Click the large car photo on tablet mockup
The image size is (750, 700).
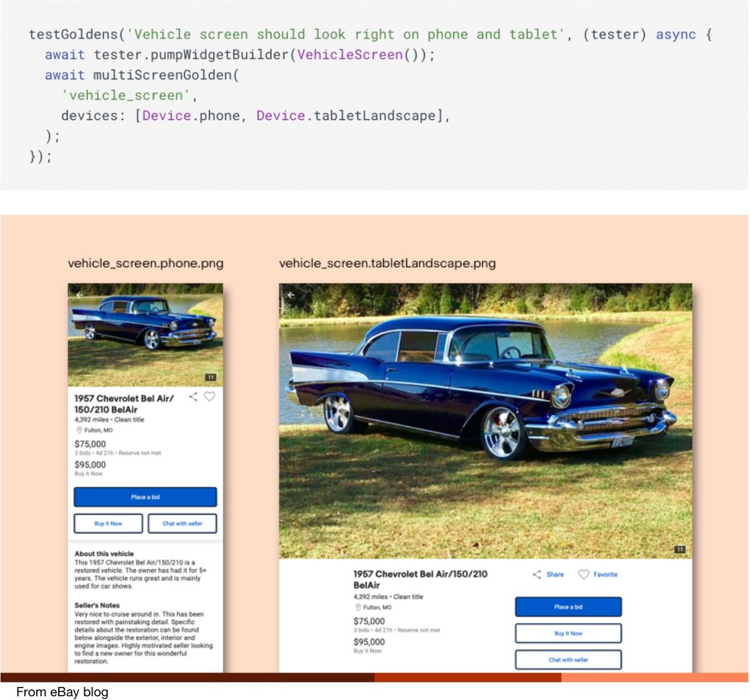[486, 421]
